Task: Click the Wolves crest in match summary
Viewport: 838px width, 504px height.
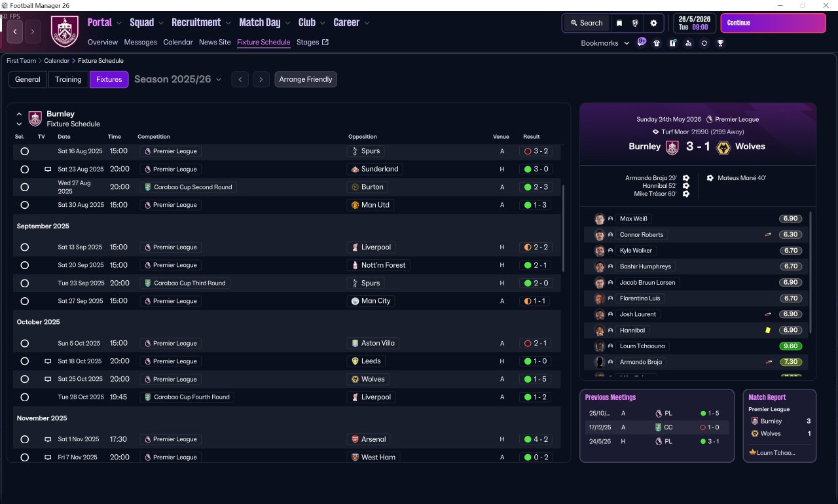Action: pos(723,147)
